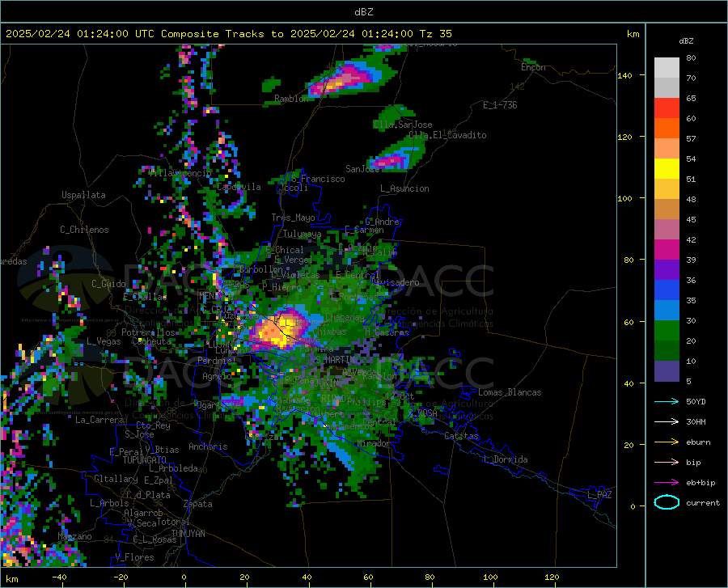The width and height of the screenshot is (728, 588).
Task: Click the cyan 'current' ellipse symbol in legend
Action: [667, 502]
